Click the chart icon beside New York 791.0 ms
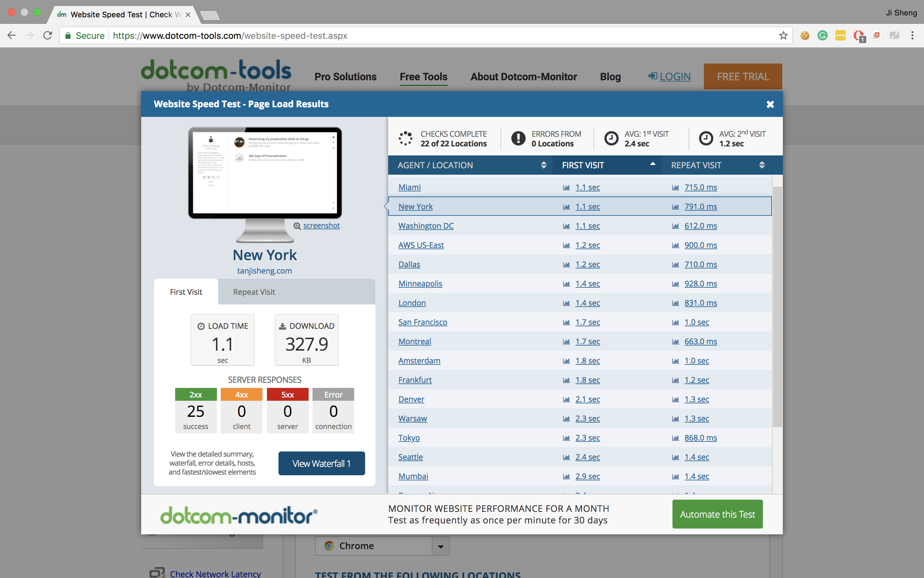Image resolution: width=924 pixels, height=578 pixels. (x=675, y=207)
